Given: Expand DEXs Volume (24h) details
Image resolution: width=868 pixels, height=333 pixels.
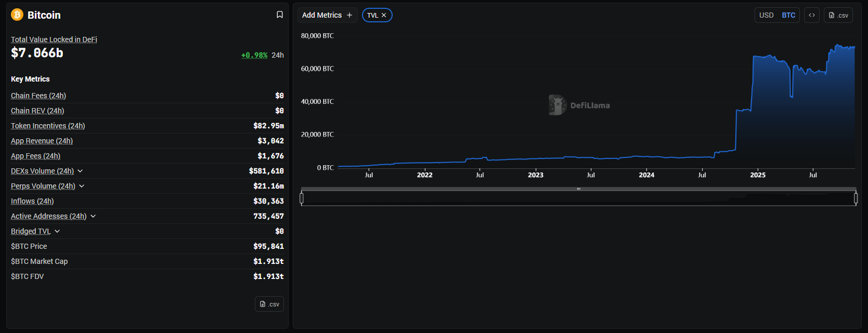Looking at the screenshot, I should click(x=80, y=171).
